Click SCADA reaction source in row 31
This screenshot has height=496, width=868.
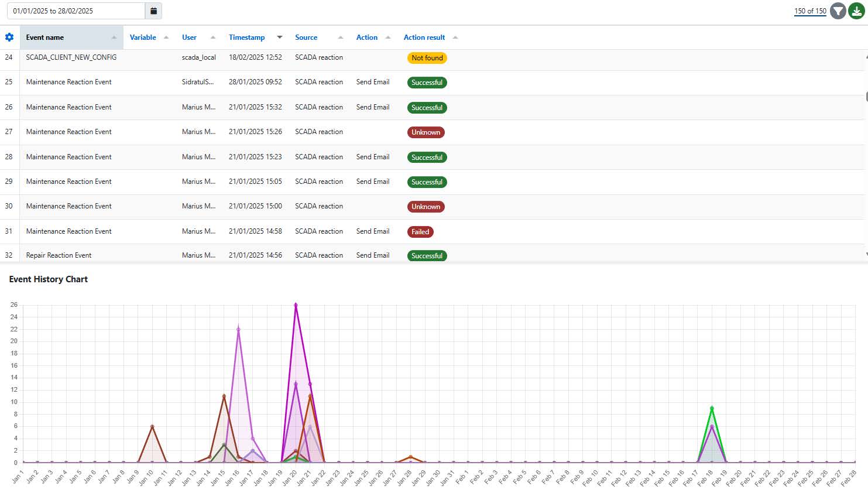click(x=319, y=231)
